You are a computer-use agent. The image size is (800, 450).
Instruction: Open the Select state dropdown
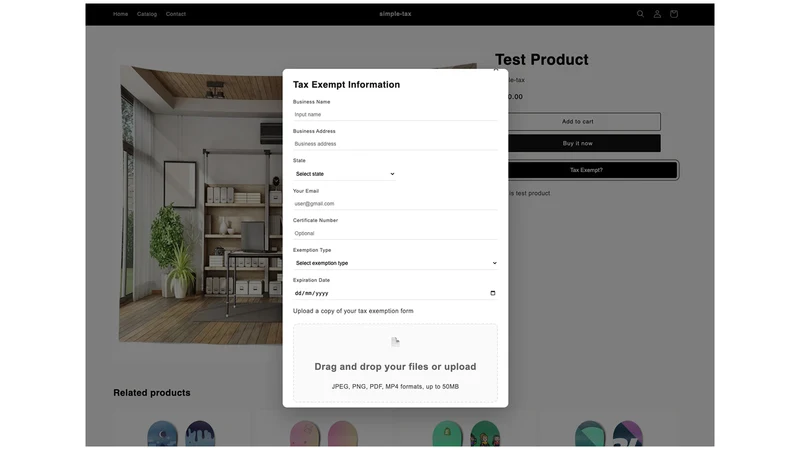tap(344, 174)
